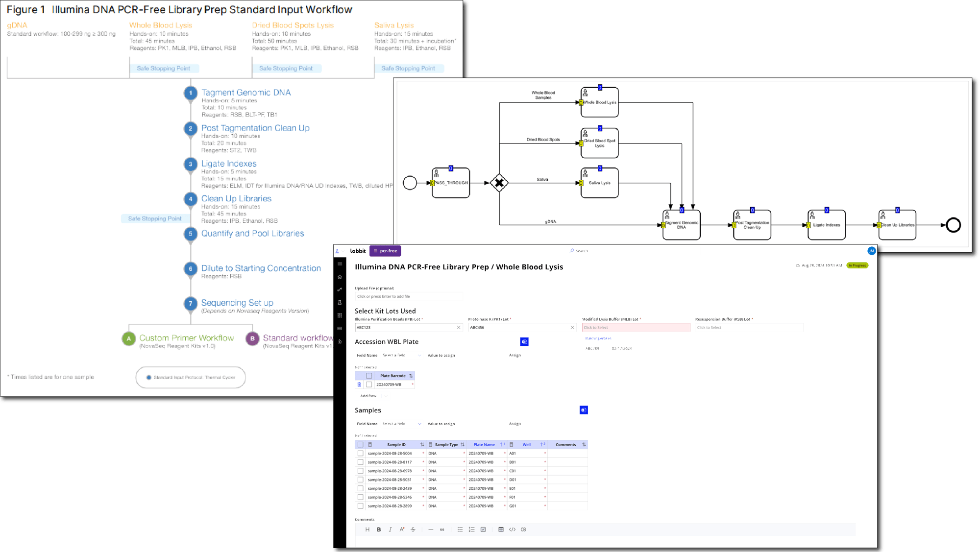Click Excel export icon for Accession WBL Plate
This screenshot has height=552, width=980.
524,342
